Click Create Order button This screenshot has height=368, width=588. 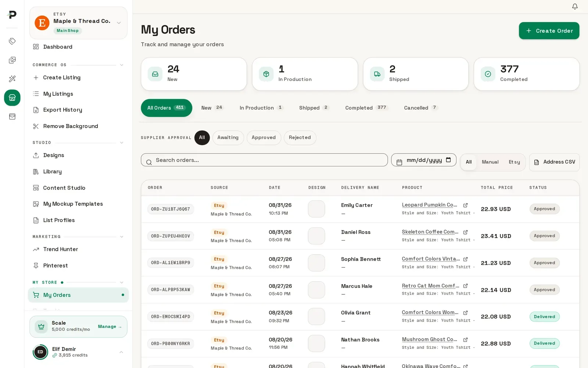[x=549, y=31]
